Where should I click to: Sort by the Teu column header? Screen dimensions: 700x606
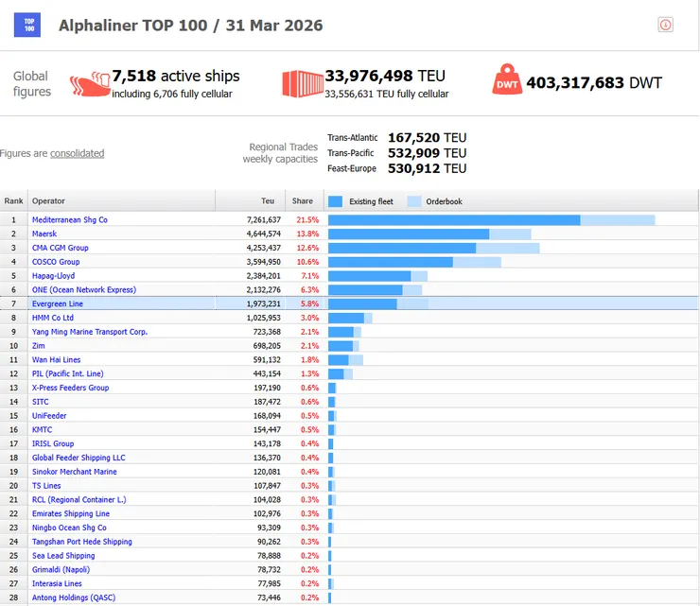pyautogui.click(x=251, y=200)
